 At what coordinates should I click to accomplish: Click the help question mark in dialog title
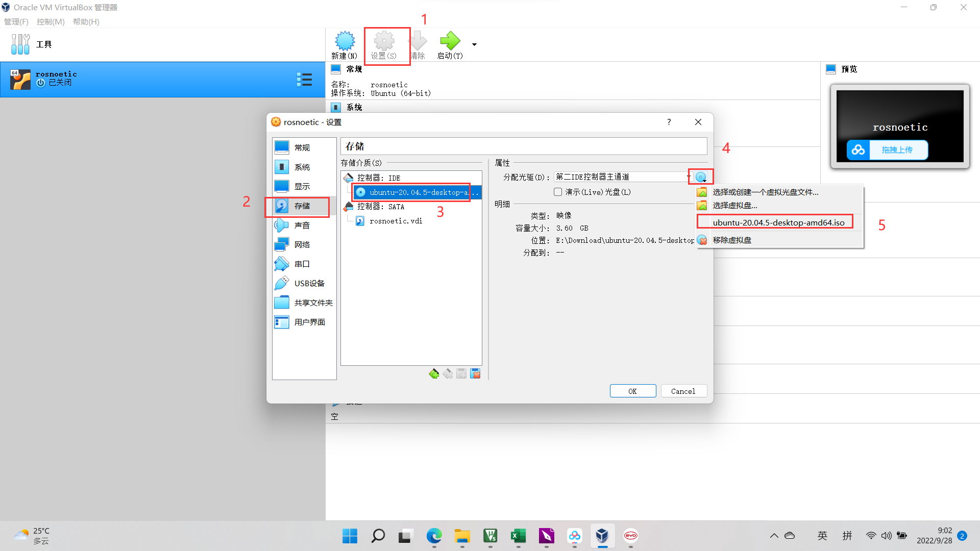point(669,122)
